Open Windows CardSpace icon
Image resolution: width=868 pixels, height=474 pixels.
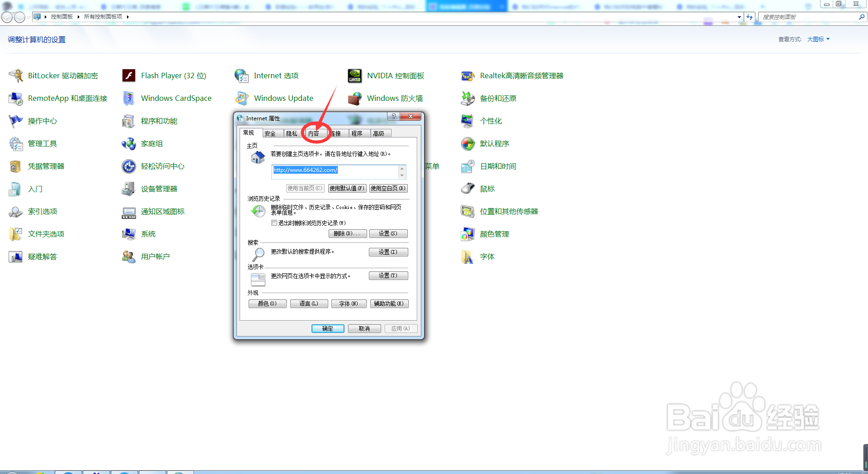point(129,98)
